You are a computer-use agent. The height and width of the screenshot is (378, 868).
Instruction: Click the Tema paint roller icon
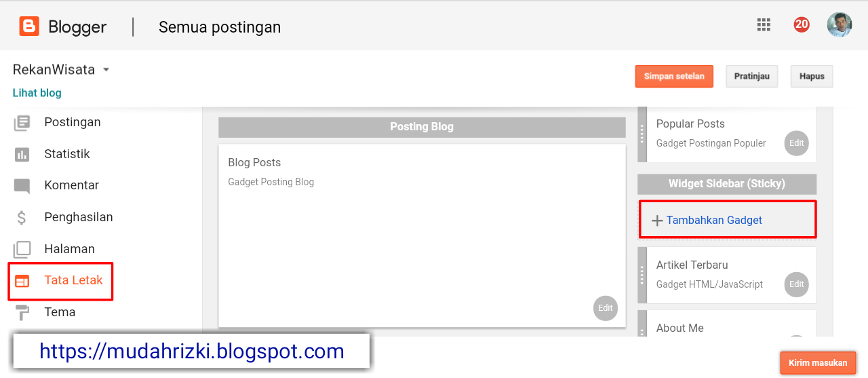click(x=22, y=312)
